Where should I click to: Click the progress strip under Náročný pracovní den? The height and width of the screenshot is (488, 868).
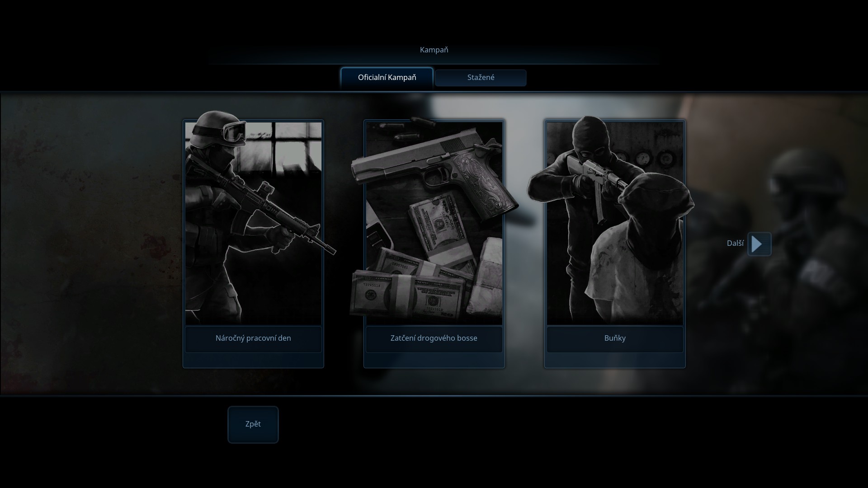253,360
